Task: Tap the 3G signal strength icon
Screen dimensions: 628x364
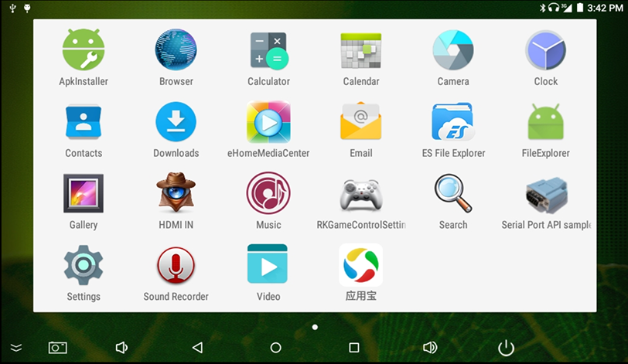Action: pyautogui.click(x=567, y=8)
